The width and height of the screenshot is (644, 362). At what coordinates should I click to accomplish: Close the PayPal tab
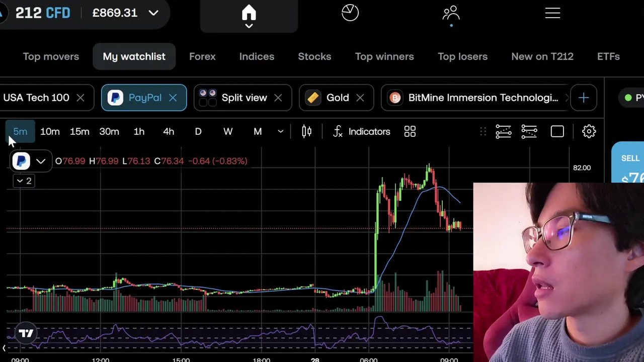tap(173, 98)
